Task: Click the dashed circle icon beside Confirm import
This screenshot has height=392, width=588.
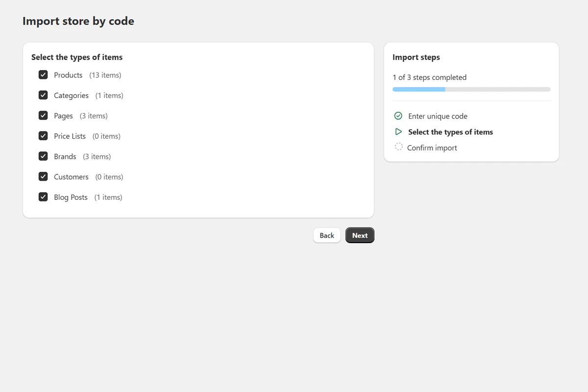Action: 398,147
